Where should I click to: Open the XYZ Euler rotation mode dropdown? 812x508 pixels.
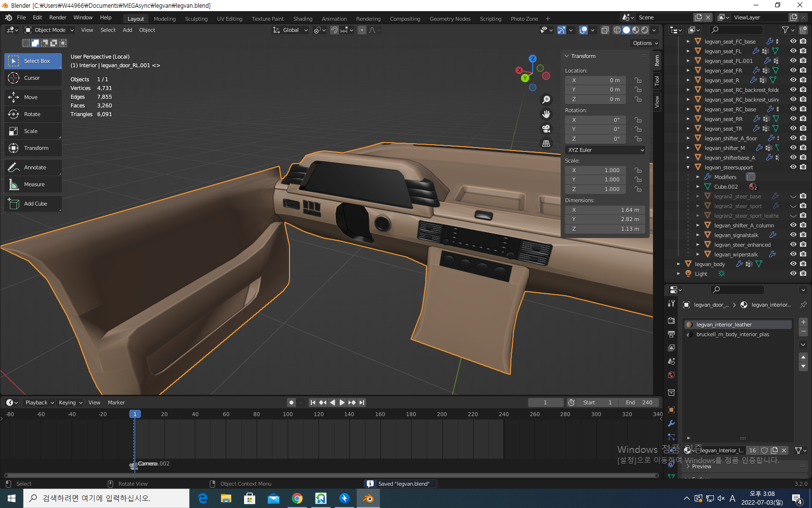606,150
